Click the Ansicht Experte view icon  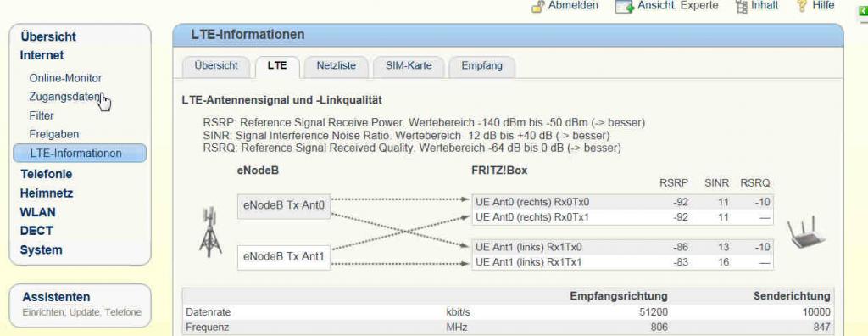[x=625, y=6]
